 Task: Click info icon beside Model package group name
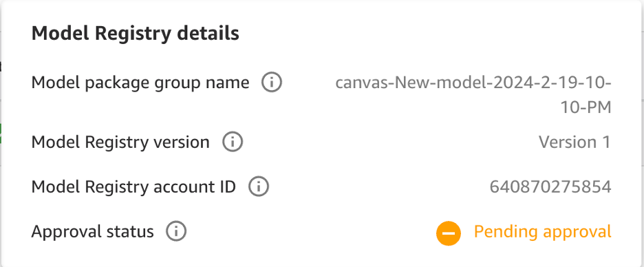[272, 83]
